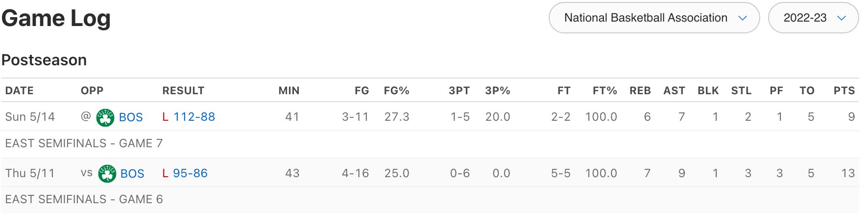The image size is (868, 213).
Task: Click the FG% column header
Action: [x=396, y=91]
